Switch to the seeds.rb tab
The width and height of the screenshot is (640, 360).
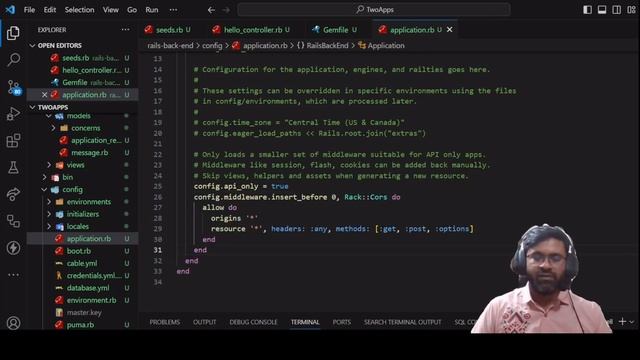[x=167, y=29]
